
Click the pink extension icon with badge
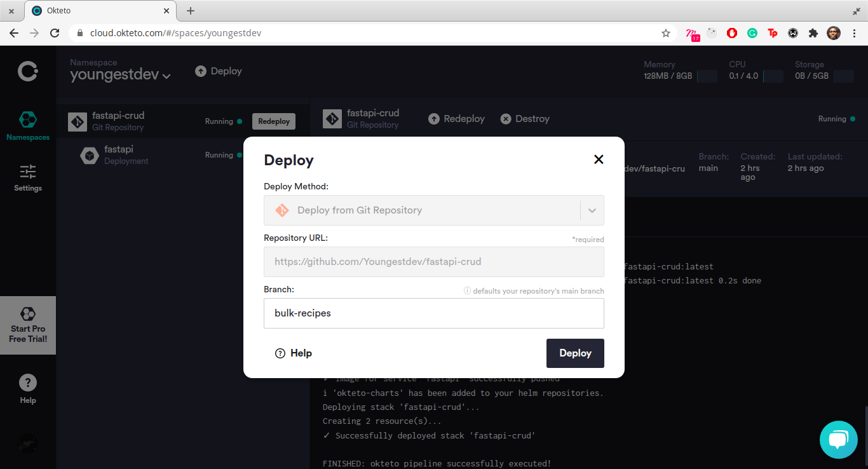click(x=693, y=34)
